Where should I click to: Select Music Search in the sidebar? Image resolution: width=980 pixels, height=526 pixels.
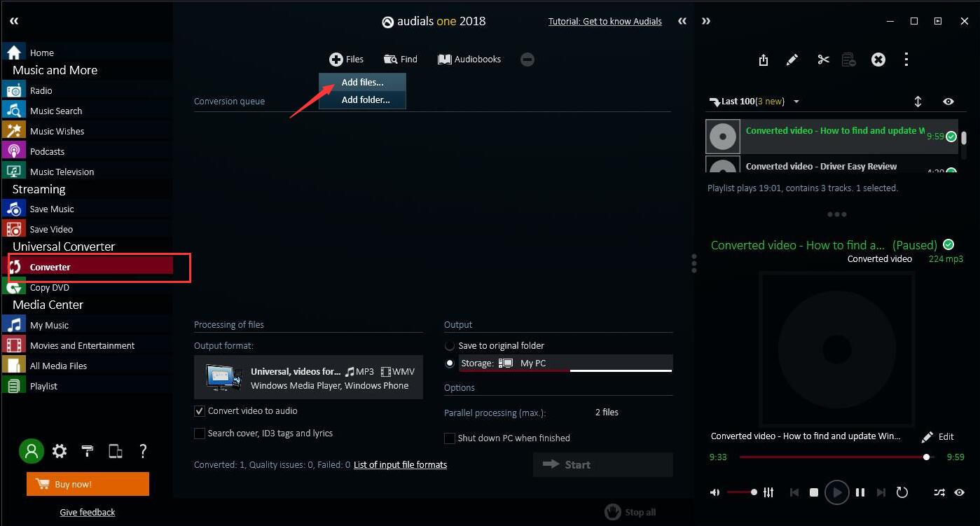coord(56,110)
